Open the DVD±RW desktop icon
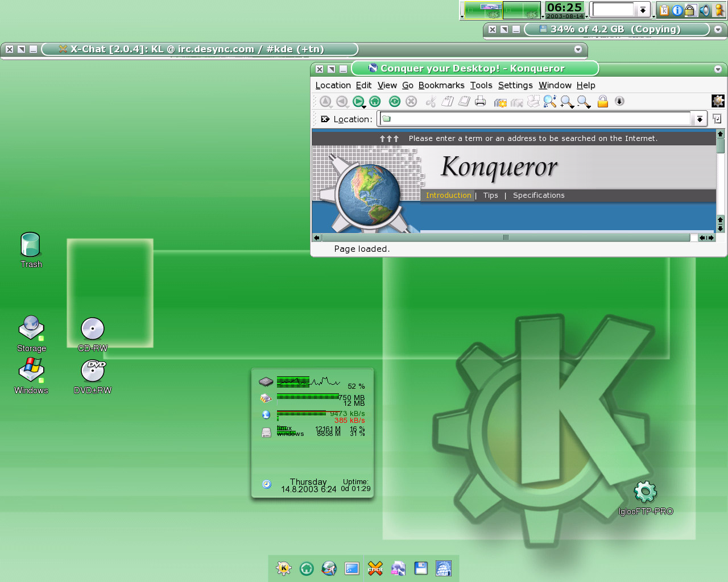 coord(93,377)
